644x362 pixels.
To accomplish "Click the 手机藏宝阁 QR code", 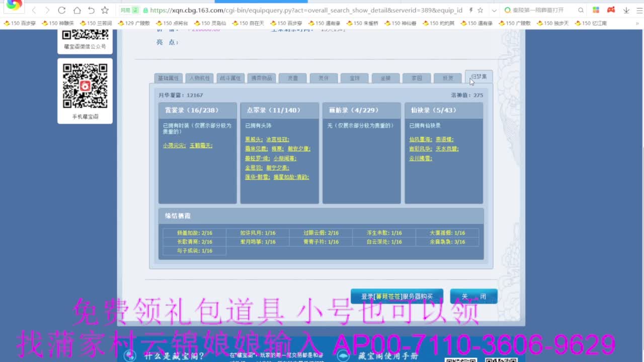I will coord(85,86).
